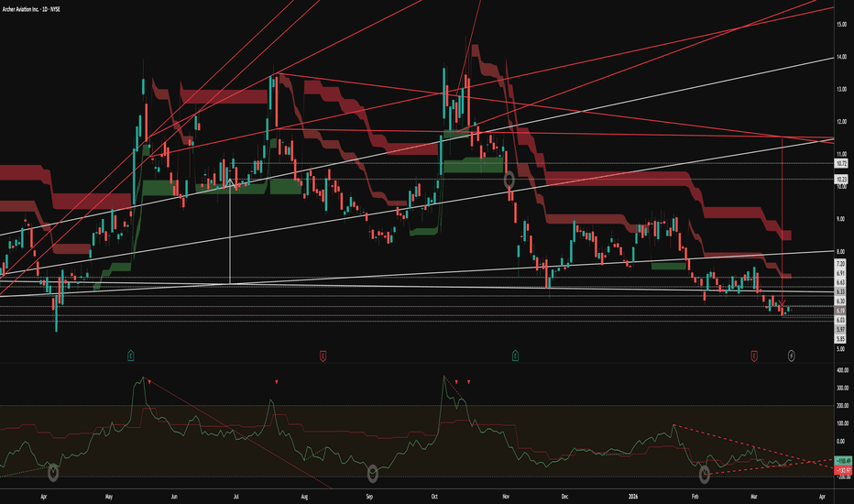Click the 10.72 price level label
The image size is (854, 504).
point(839,163)
